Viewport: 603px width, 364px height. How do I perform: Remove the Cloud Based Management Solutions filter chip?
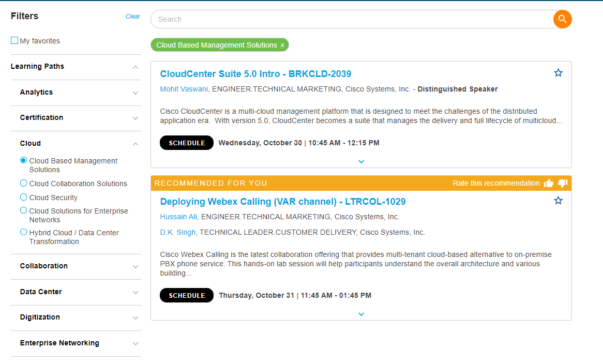(x=282, y=45)
